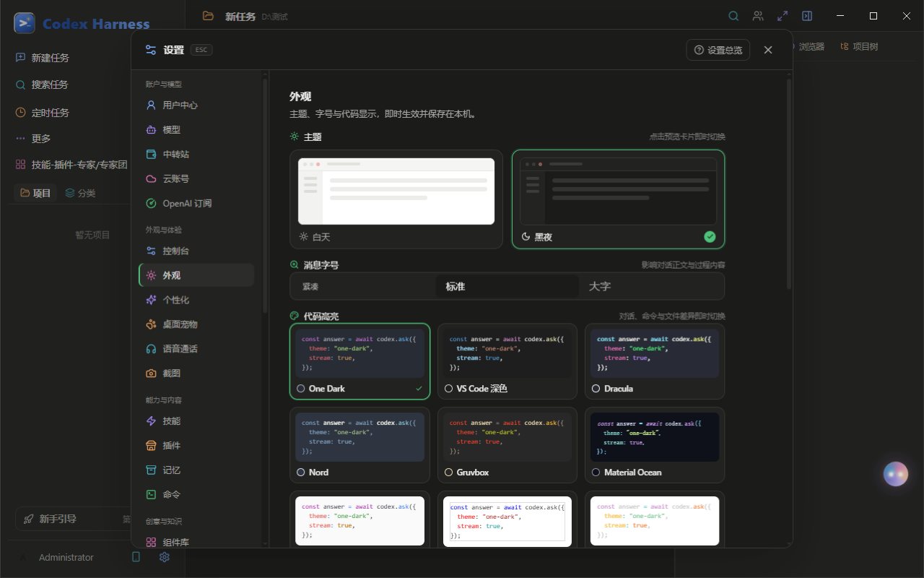This screenshot has height=578, width=924.
Task: Open 控制台 via its sliders icon
Action: (x=151, y=251)
